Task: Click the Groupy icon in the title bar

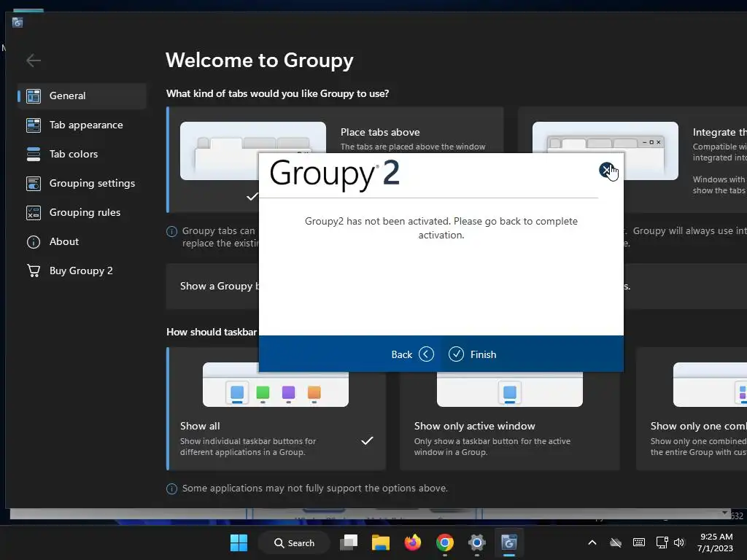Action: [18, 23]
